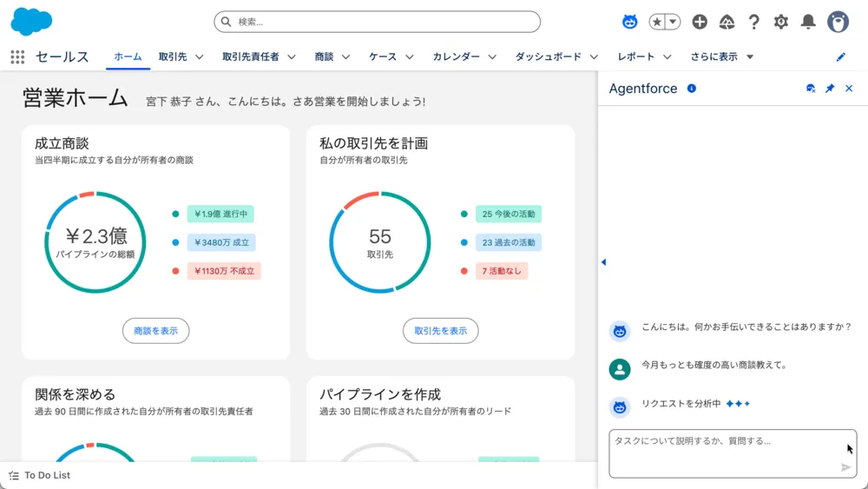Click the 7 活動なし badge
Viewport: 868px width, 489px height.
(x=502, y=271)
